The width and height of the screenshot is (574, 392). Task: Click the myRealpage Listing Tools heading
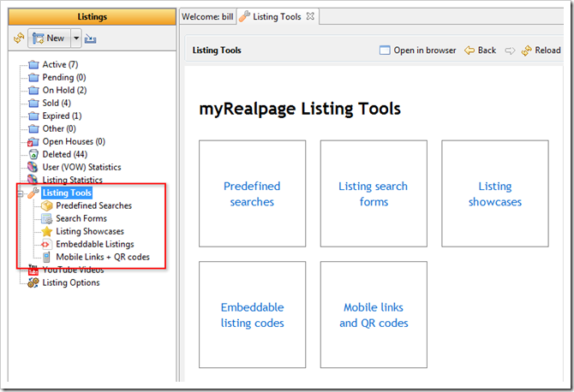[x=300, y=109]
